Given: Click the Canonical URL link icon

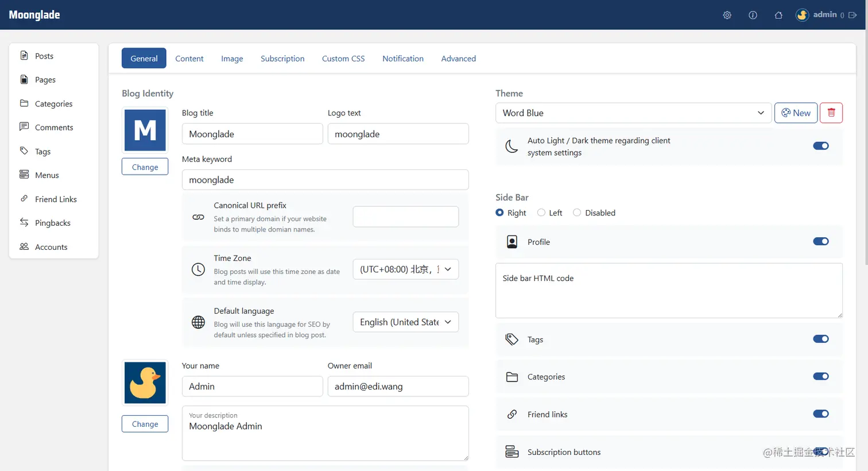Looking at the screenshot, I should click(198, 217).
